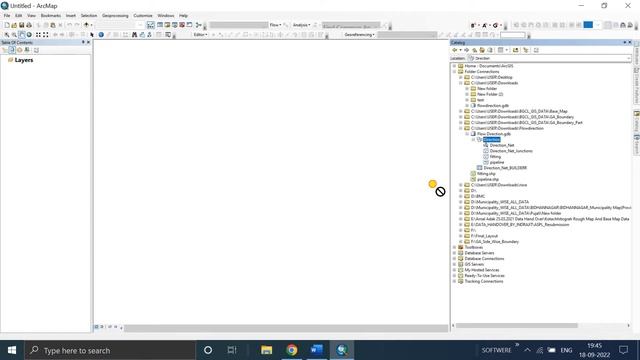The image size is (640, 360).
Task: Select Direction_Net network in Catalog tree
Action: pyautogui.click(x=502, y=145)
